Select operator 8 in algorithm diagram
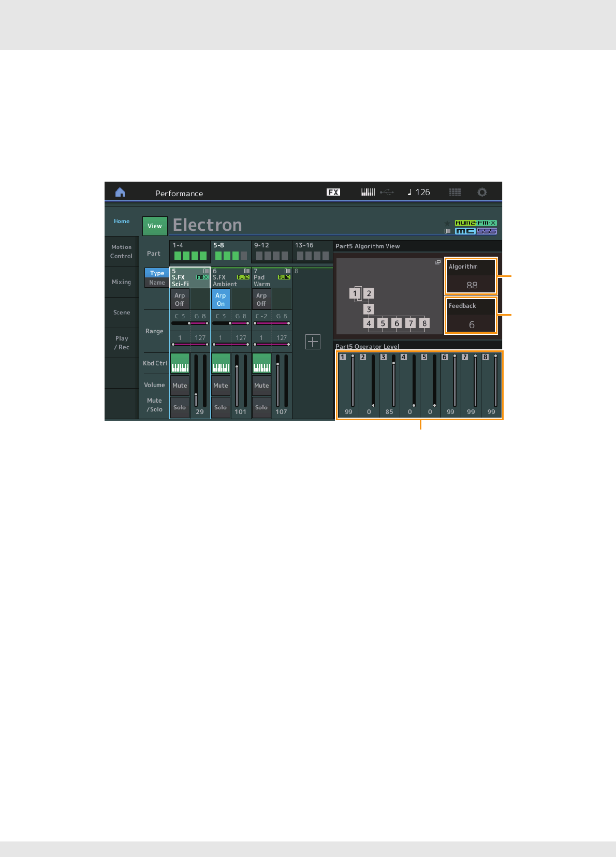 coord(424,323)
